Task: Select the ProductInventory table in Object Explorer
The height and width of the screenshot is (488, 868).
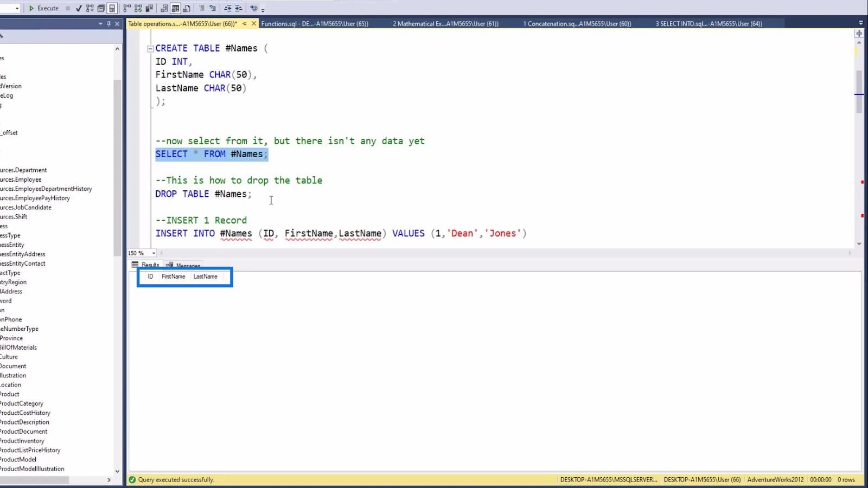Action: pos(22,441)
